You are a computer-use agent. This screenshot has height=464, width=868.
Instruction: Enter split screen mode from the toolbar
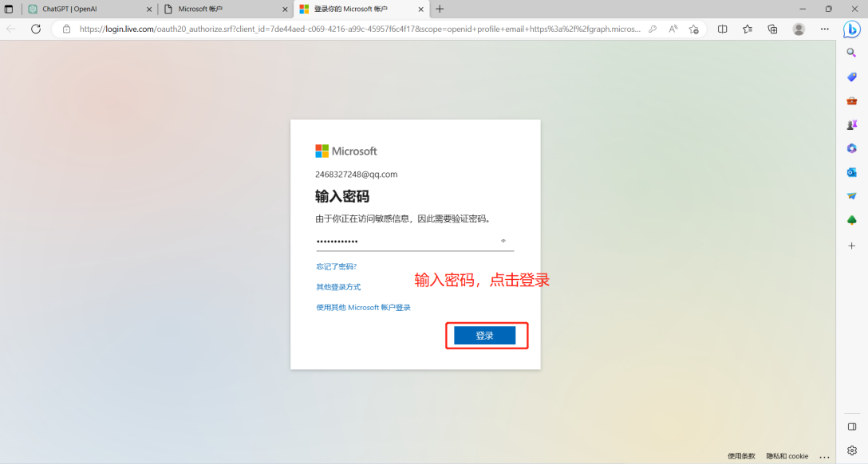click(724, 29)
